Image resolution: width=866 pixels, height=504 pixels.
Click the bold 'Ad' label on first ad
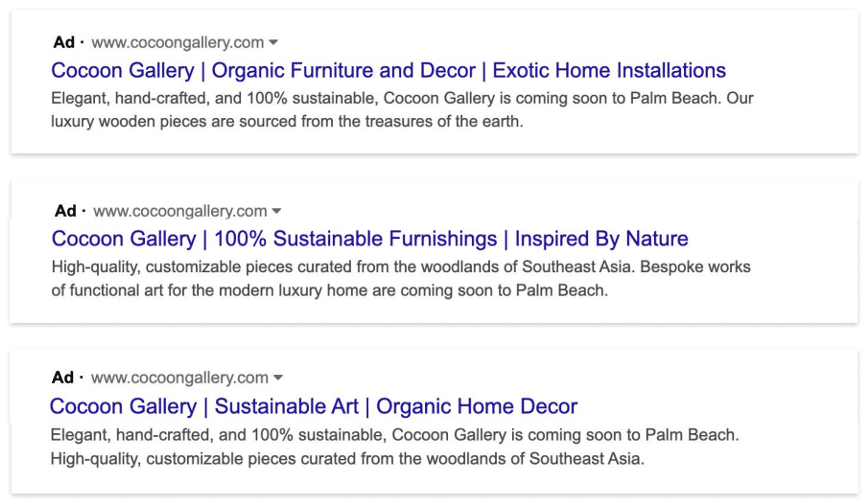[64, 42]
